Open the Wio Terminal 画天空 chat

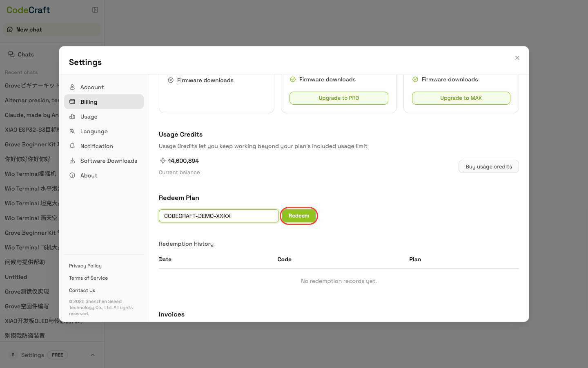tap(31, 218)
